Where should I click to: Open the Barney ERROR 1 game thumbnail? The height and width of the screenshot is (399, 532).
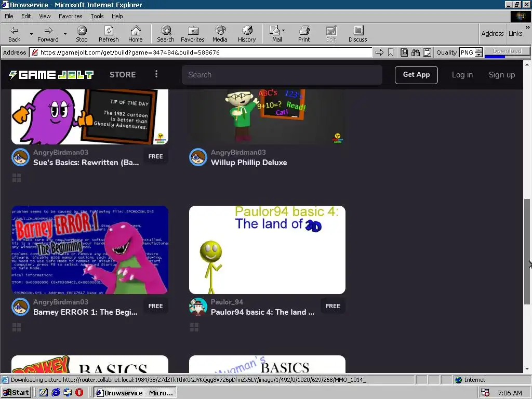point(90,250)
